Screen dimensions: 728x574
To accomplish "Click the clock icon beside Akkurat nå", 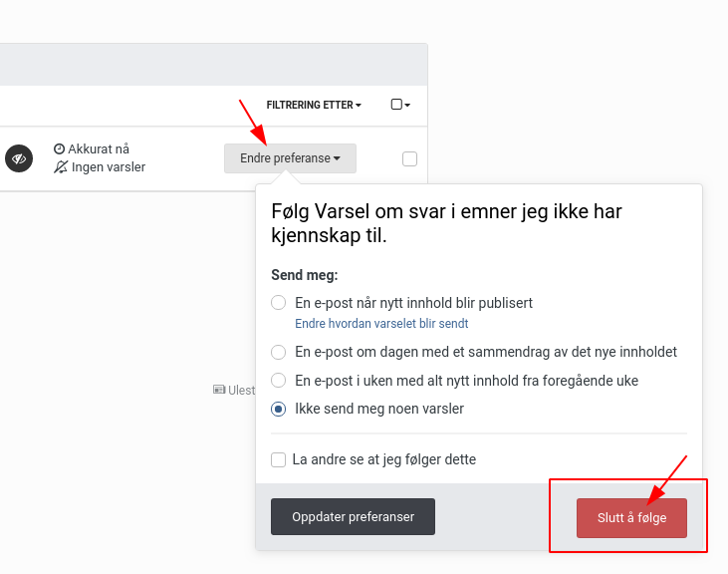I will [60, 149].
